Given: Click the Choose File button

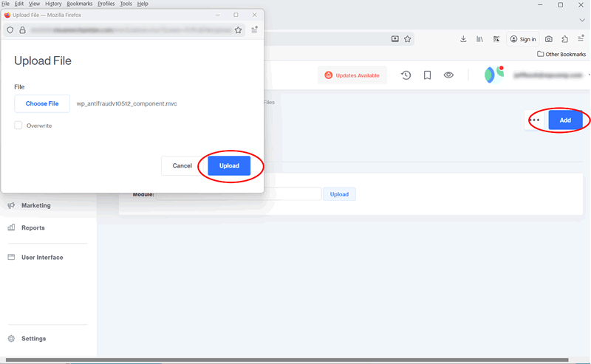Looking at the screenshot, I should point(42,103).
